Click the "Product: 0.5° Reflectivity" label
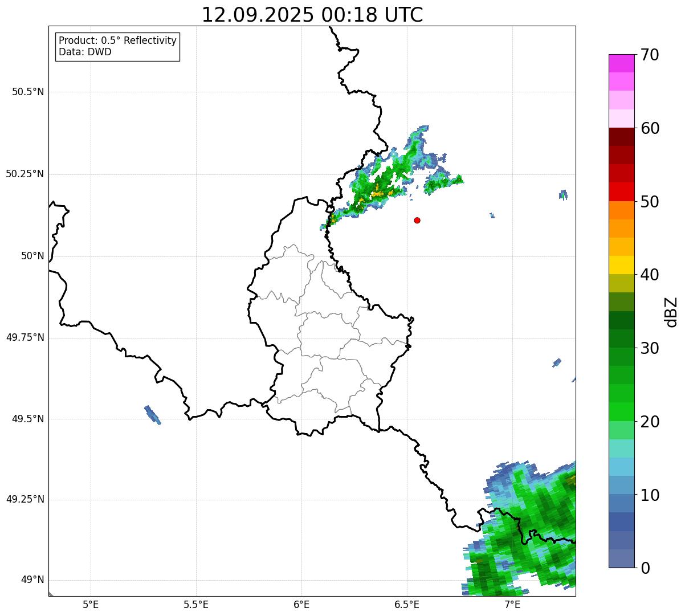 [x=117, y=40]
